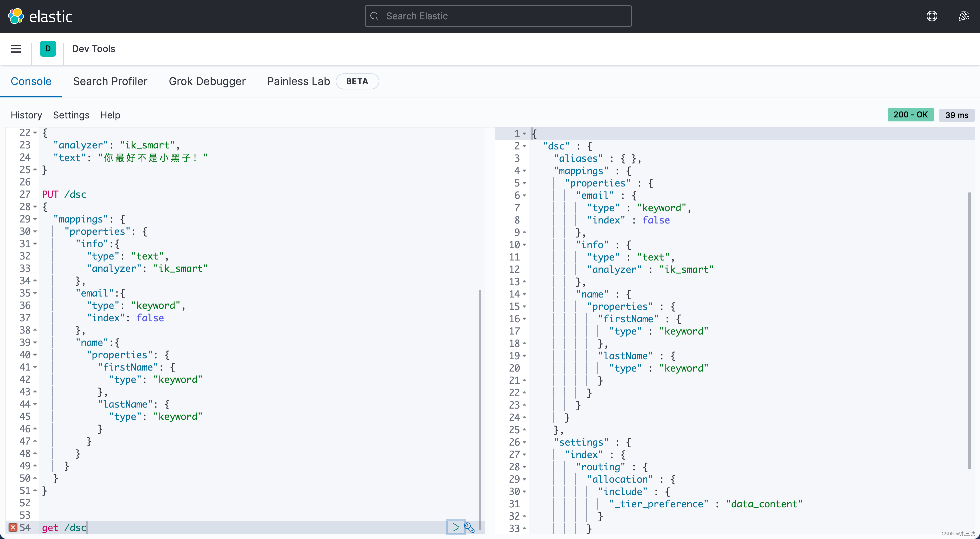Image resolution: width=980 pixels, height=539 pixels.
Task: Click the History menu item
Action: point(27,115)
